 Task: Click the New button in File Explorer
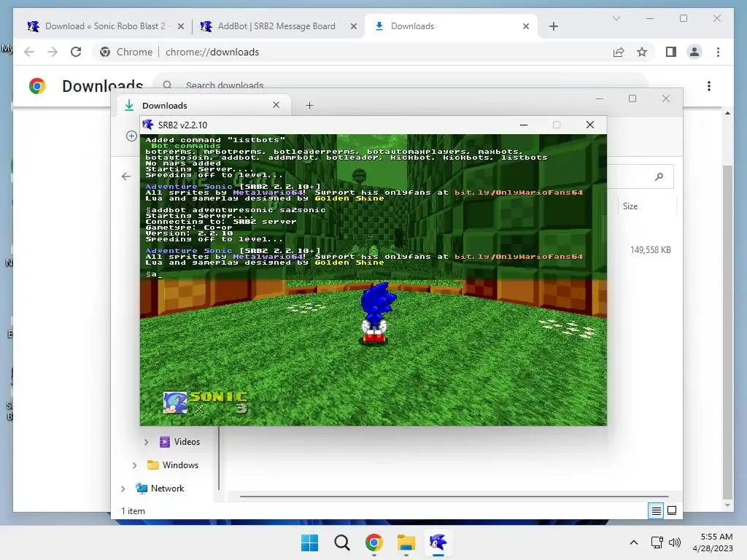[131, 136]
